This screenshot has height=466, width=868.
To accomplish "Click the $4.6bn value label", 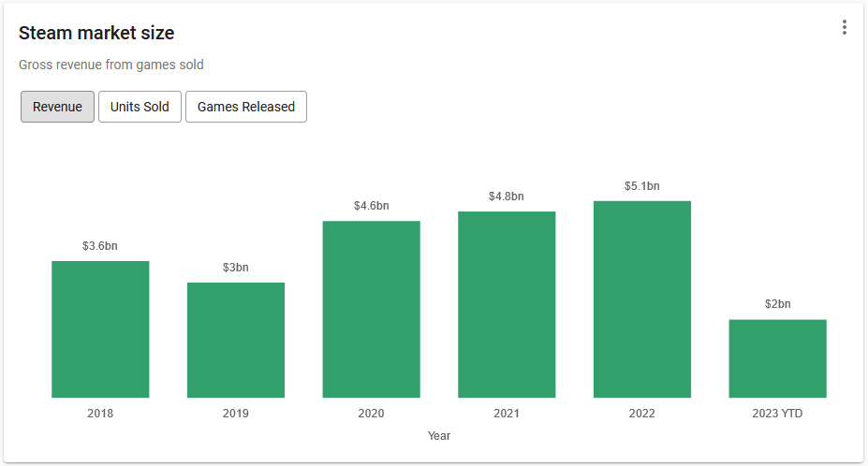I will pos(372,206).
